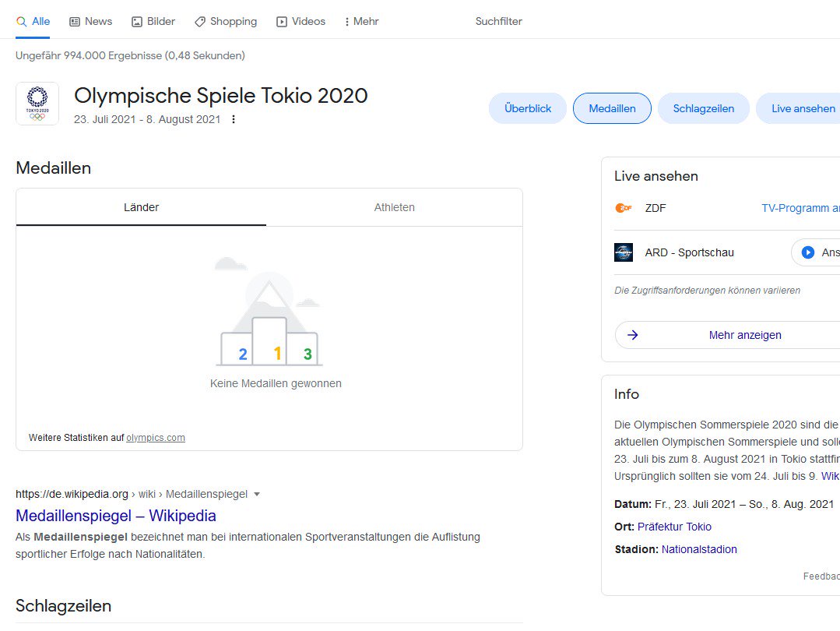Select the Länder medals tab

coord(141,207)
